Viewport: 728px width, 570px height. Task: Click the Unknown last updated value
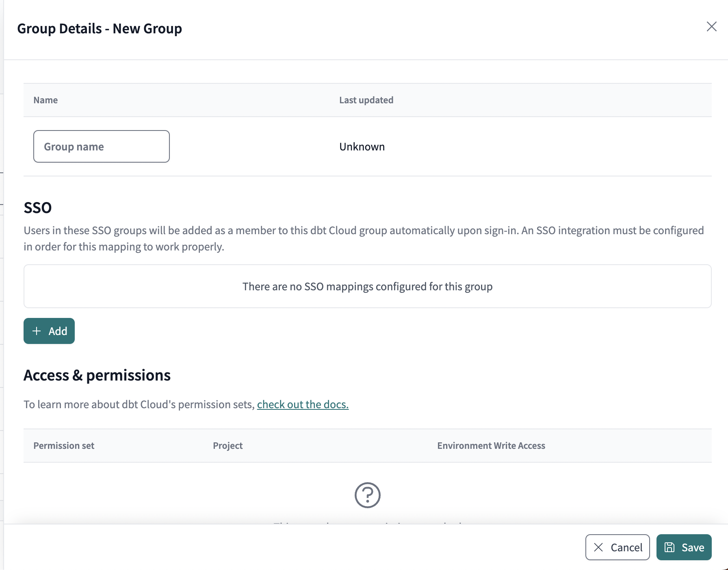pos(362,146)
